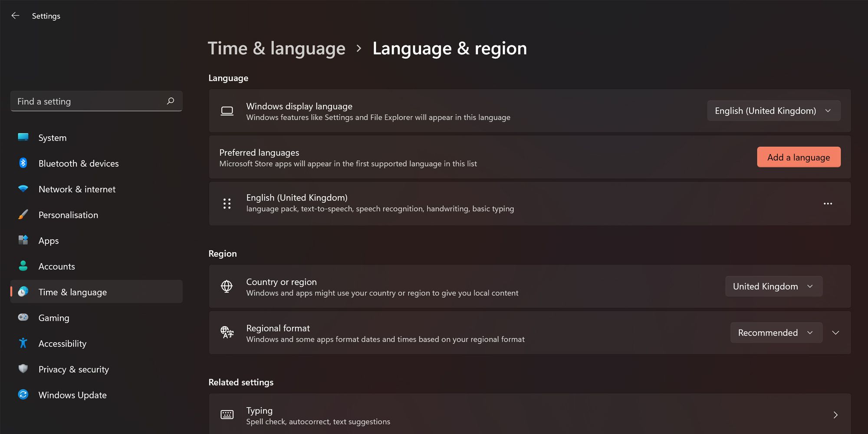Switch to the Time & language section

(72, 292)
